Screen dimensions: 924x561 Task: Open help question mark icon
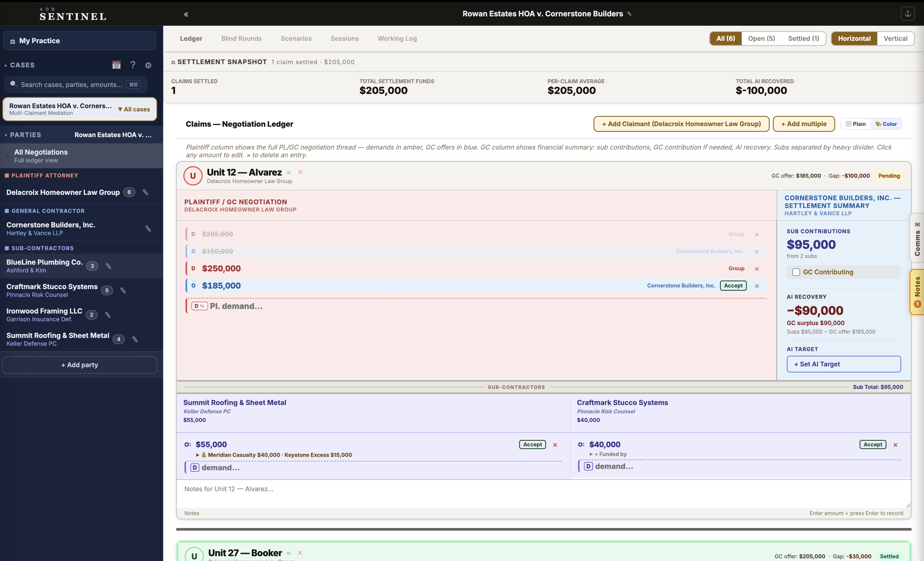coord(132,65)
